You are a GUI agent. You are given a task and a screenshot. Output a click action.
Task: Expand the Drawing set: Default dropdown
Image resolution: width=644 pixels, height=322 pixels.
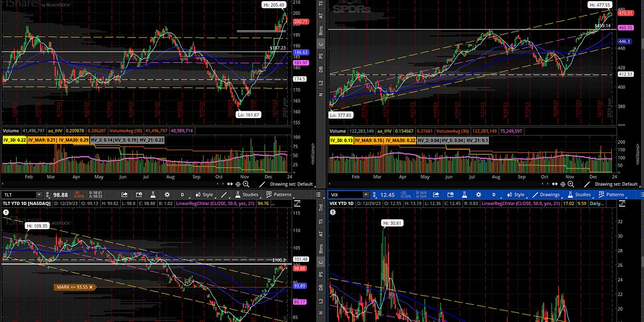(617, 184)
